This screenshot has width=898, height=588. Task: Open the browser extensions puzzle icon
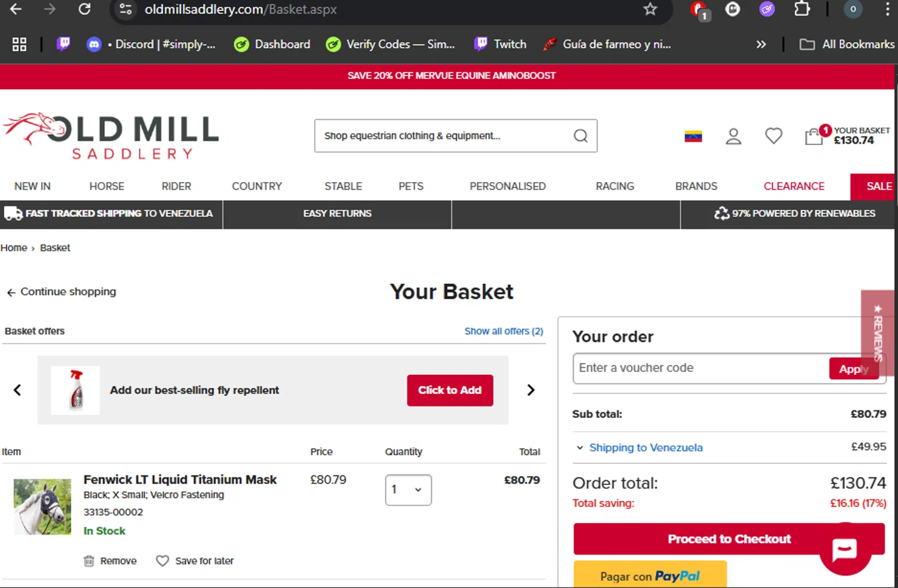(802, 9)
